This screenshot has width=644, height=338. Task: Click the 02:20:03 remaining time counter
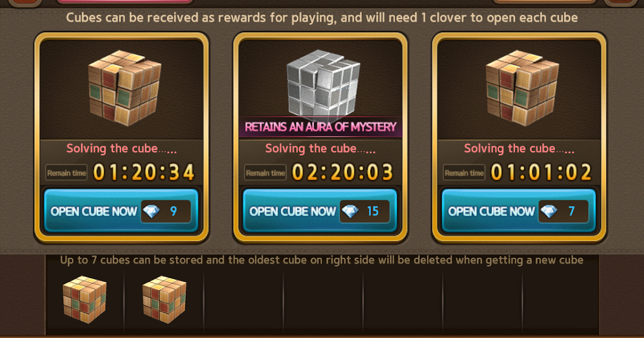coord(343,173)
